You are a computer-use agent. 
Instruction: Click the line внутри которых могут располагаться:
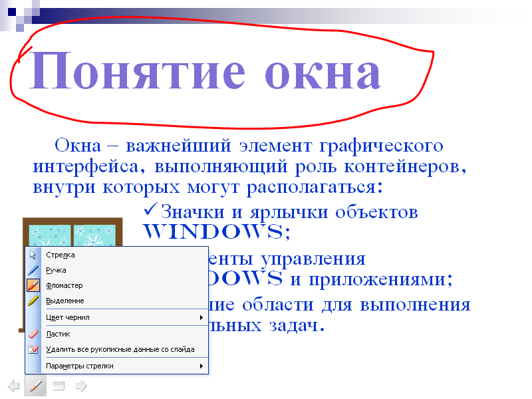point(207,188)
